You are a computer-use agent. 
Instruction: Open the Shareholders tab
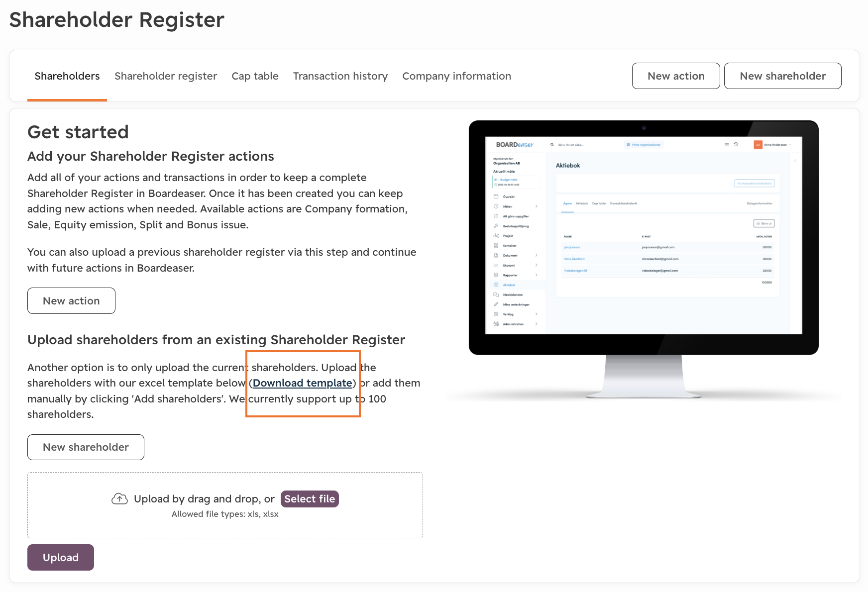point(67,76)
